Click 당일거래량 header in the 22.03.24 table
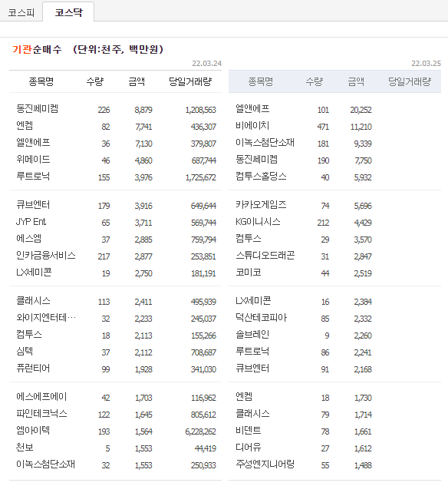 pos(190,81)
